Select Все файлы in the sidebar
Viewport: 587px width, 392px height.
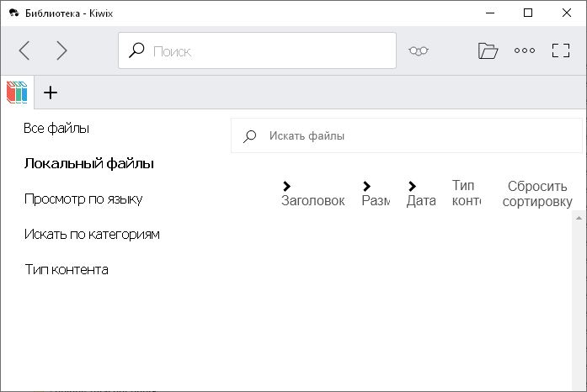point(56,129)
